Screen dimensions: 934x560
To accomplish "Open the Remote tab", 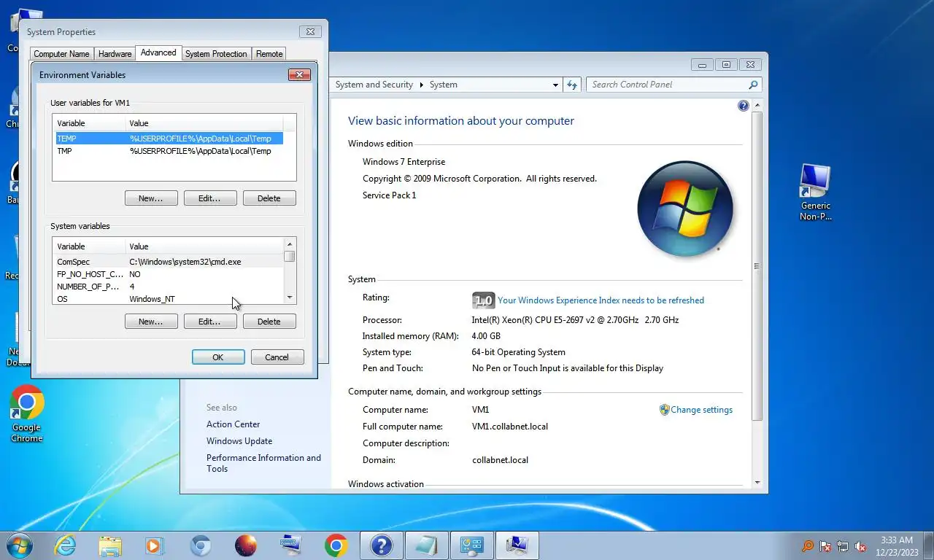I will 269,54.
